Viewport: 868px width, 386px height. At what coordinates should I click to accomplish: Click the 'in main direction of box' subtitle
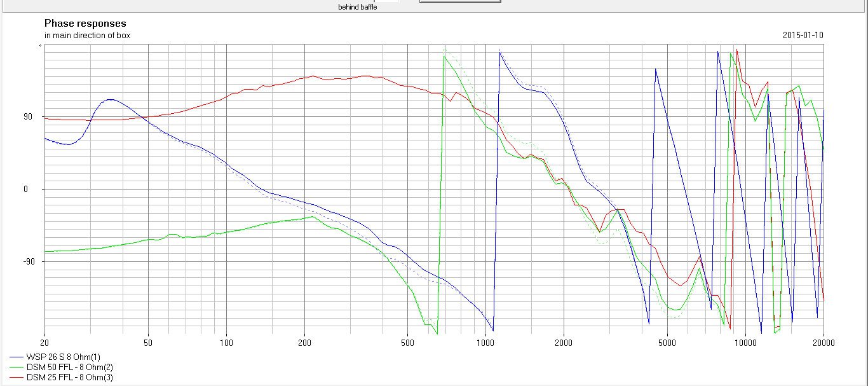coord(87,35)
